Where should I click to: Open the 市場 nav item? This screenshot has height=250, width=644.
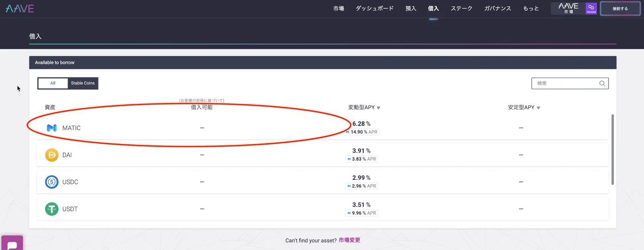(339, 8)
